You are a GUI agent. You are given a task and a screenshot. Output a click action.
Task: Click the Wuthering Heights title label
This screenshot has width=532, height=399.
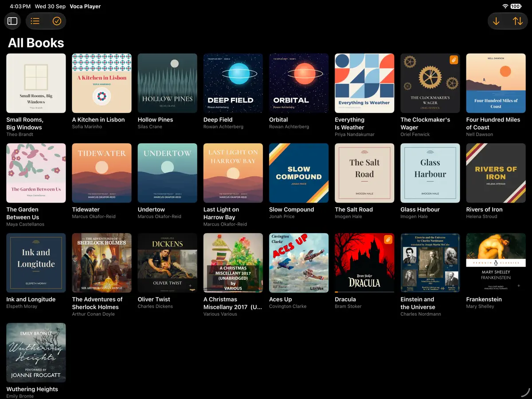tap(32, 389)
